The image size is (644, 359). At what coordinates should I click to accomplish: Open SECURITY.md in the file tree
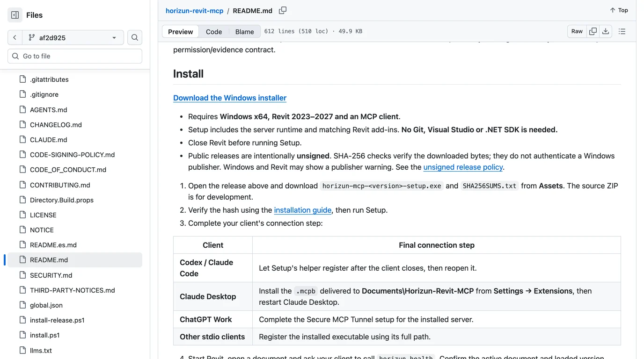(x=75, y=275)
